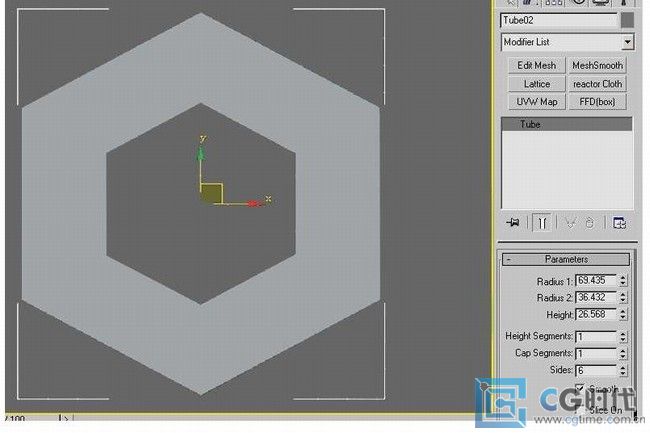The image size is (650, 433).
Task: Open Configure Modifier Sets icon
Action: point(619,223)
